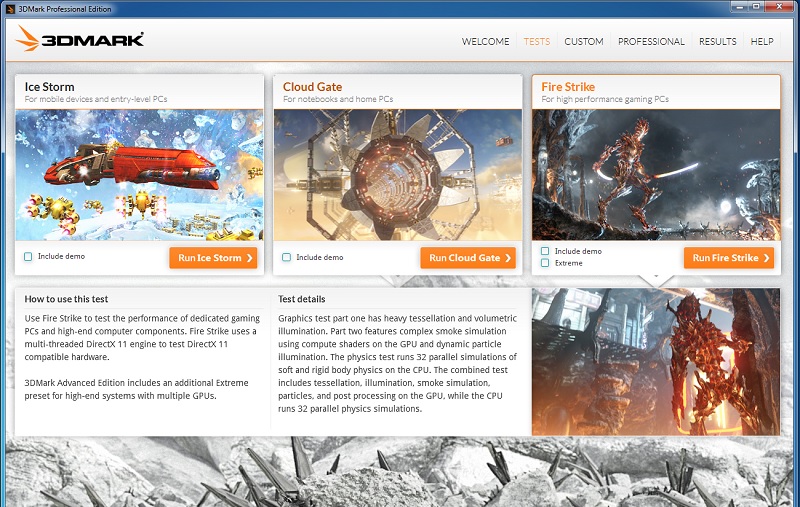
Task: Maximize the 3DMark window
Action: coord(756,7)
